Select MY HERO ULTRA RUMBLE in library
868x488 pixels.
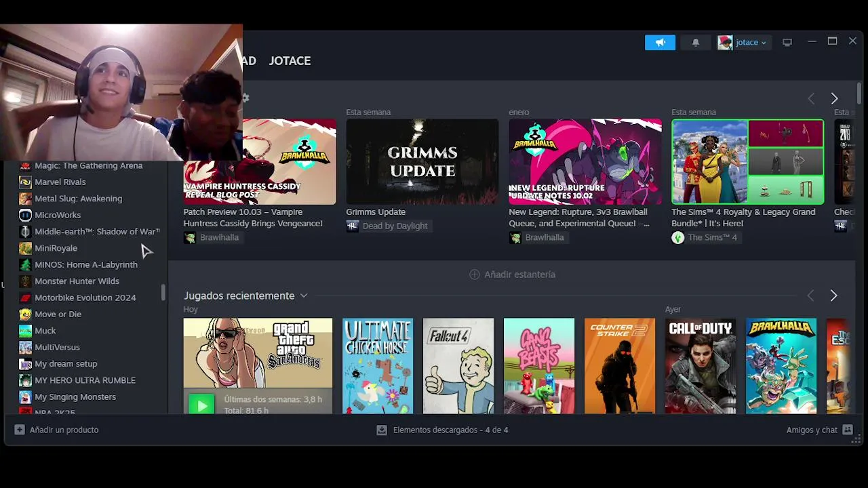click(85, 380)
